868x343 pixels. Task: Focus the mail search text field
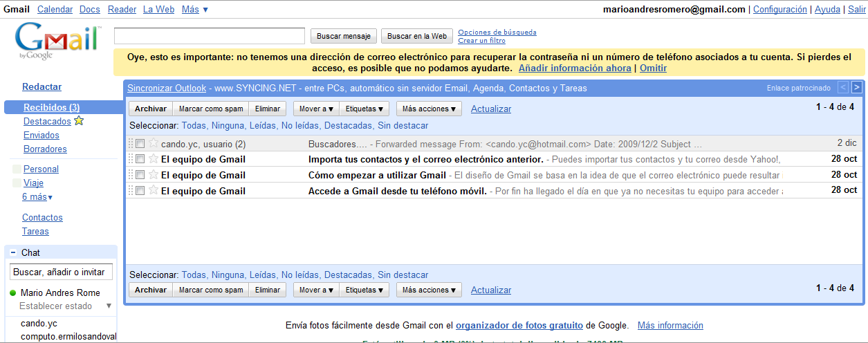pyautogui.click(x=210, y=36)
